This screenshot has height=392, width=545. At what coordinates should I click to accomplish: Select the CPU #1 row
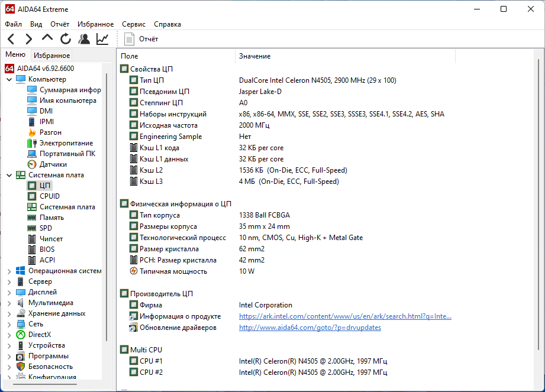258,361
